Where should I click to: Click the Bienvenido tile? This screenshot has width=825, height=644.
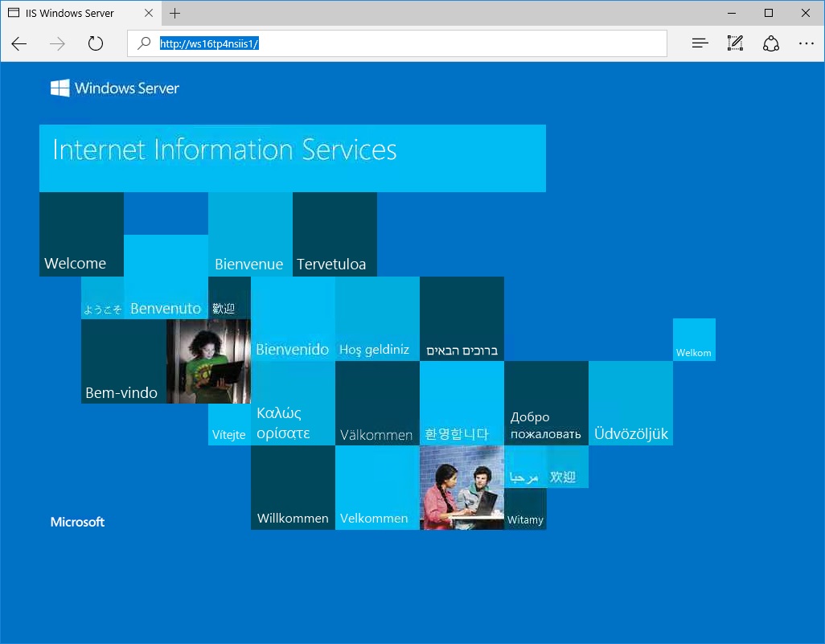click(x=293, y=319)
